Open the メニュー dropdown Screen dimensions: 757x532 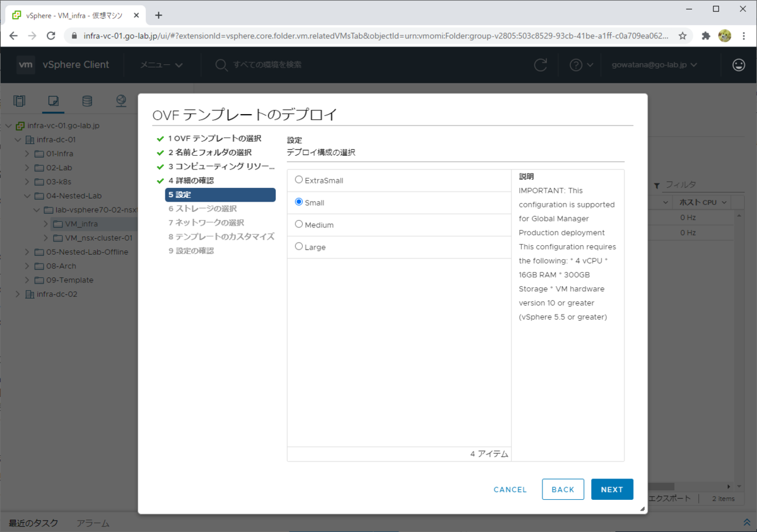[161, 64]
